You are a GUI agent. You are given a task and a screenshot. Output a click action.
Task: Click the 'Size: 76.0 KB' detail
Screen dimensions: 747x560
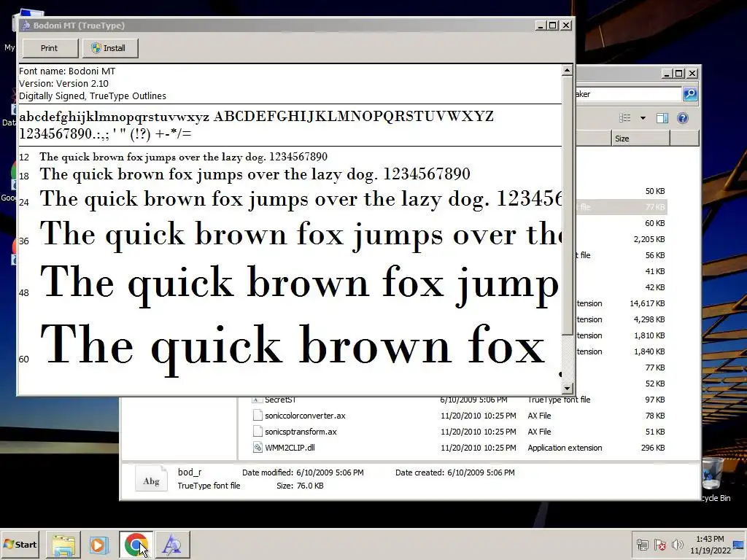300,486
